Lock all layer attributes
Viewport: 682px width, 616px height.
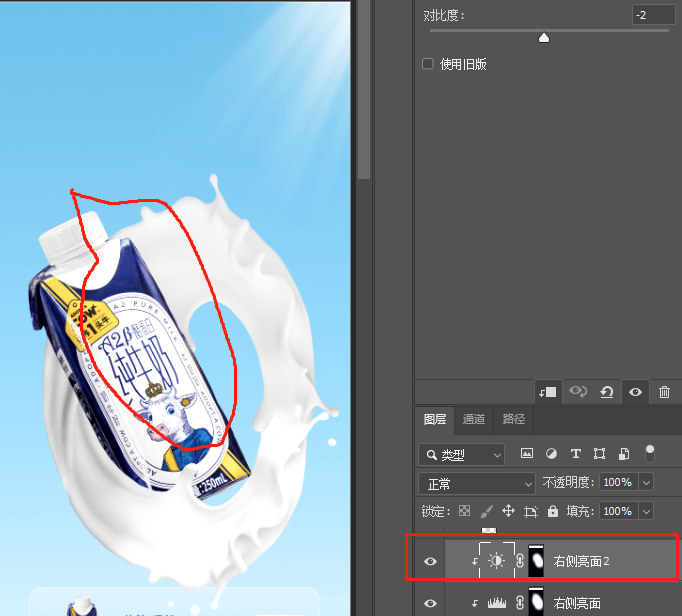[x=553, y=511]
